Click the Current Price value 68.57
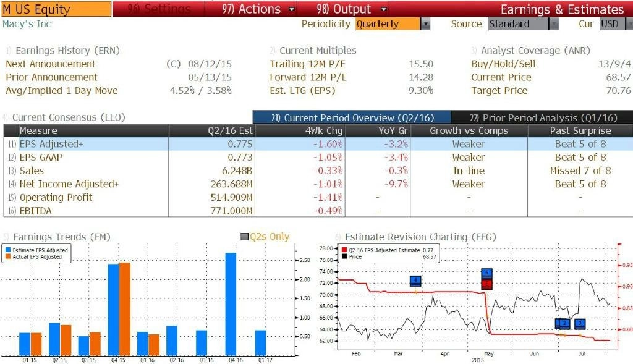 (x=618, y=77)
